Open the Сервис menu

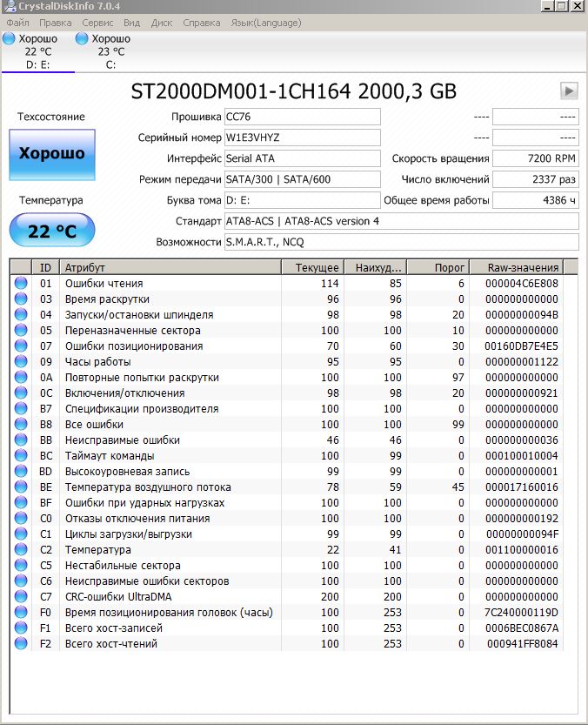tap(97, 23)
